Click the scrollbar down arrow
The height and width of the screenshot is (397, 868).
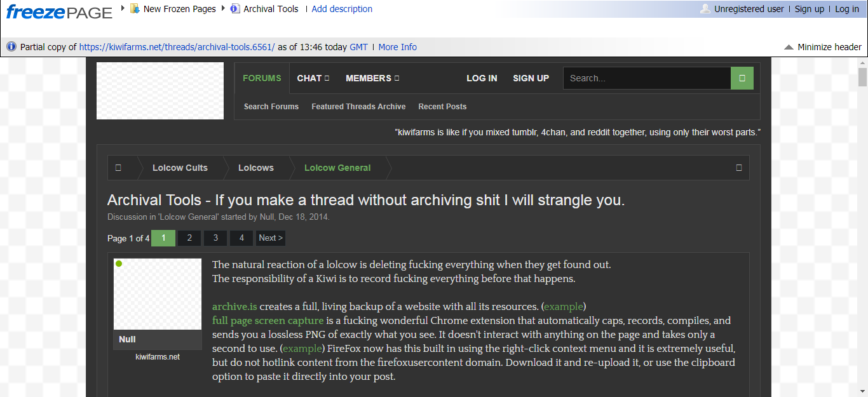[862, 391]
